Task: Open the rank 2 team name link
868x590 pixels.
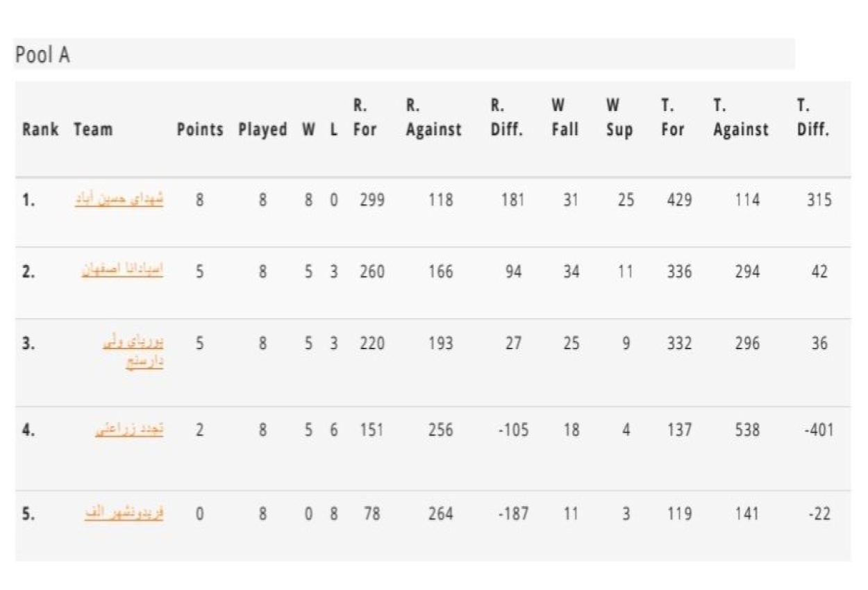Action: 122,271
